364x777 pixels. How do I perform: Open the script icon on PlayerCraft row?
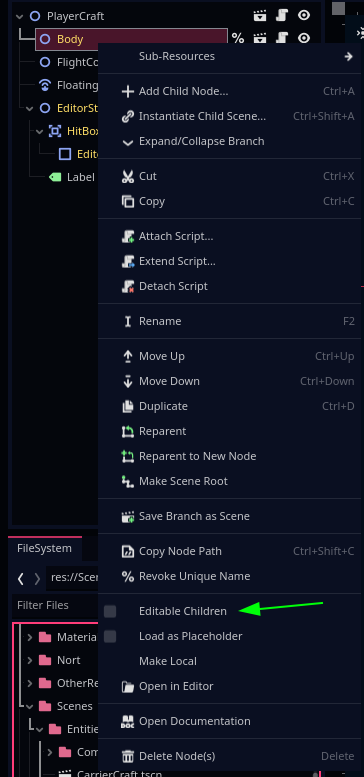click(x=282, y=16)
